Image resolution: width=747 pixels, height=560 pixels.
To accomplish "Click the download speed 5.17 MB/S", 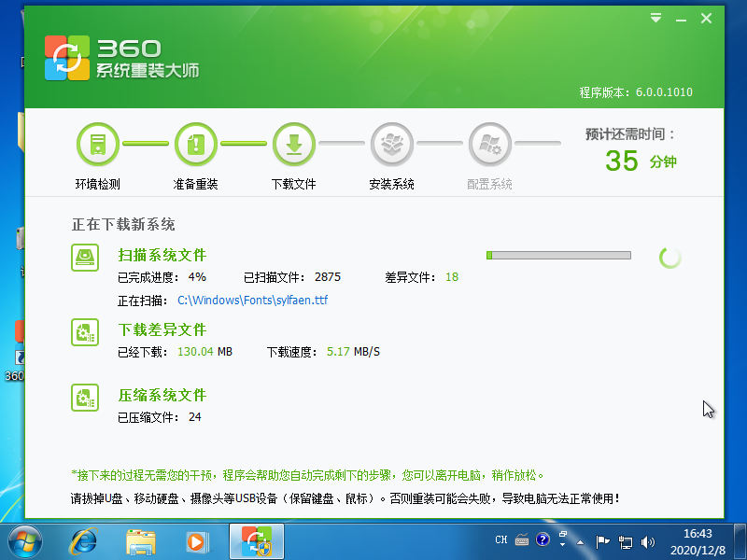I will click(x=353, y=352).
